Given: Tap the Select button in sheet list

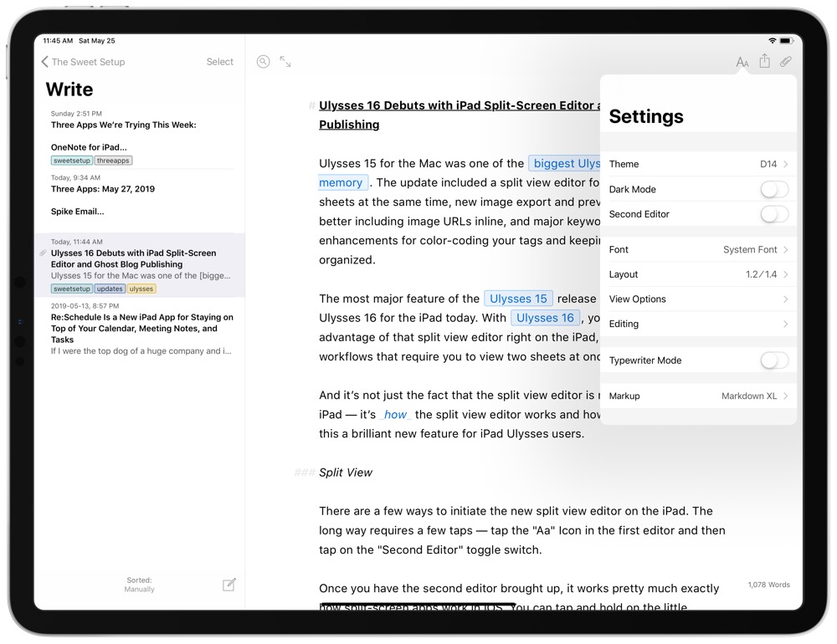Looking at the screenshot, I should click(220, 62).
